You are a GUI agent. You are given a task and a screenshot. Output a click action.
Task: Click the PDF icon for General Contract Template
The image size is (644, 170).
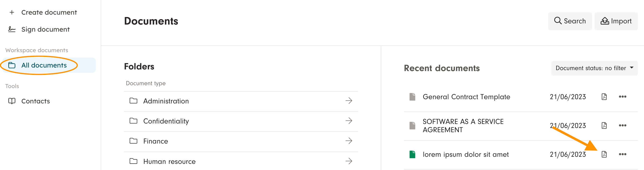pyautogui.click(x=604, y=97)
